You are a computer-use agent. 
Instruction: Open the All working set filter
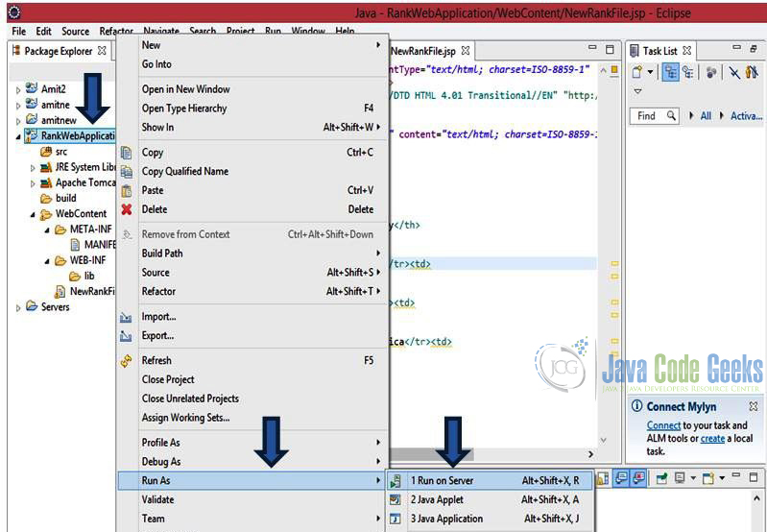click(x=706, y=116)
